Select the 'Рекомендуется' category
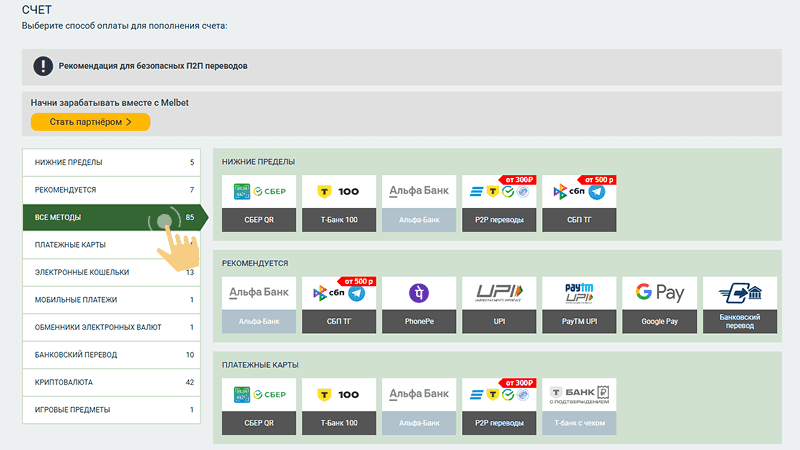800x450 pixels. pos(111,190)
